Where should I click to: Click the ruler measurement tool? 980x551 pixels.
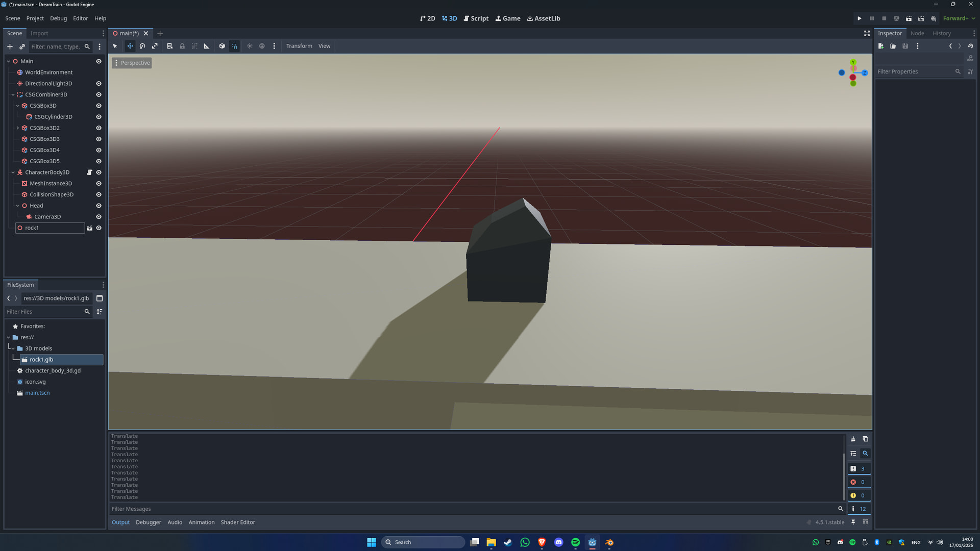207,46
